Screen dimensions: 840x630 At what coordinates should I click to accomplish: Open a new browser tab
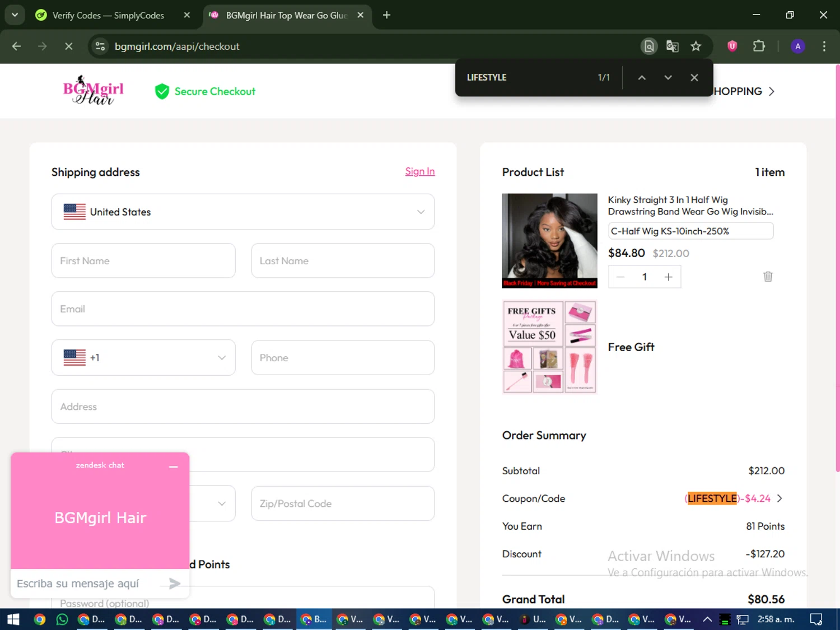[x=386, y=15]
